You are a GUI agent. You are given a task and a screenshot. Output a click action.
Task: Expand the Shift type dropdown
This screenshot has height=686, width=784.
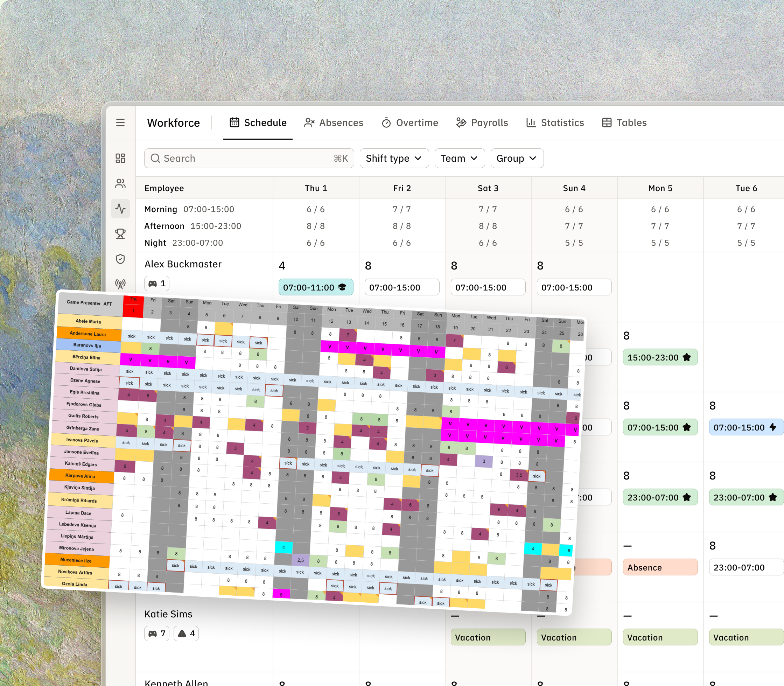(394, 158)
